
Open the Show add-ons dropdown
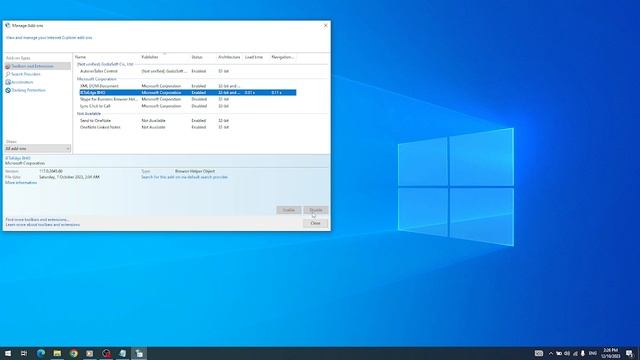(x=38, y=149)
